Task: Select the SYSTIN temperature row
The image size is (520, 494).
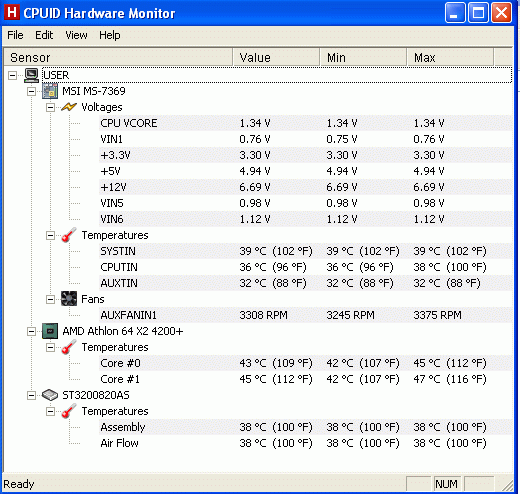Action: point(306,251)
